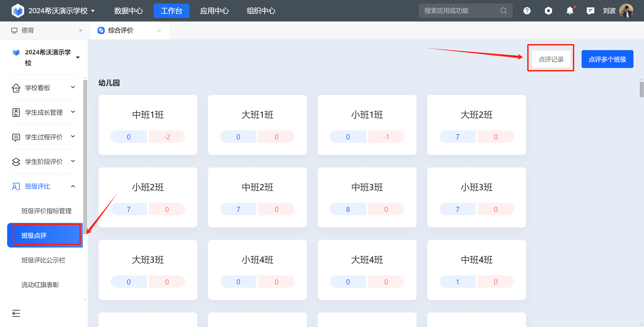Open the 大班1班 class card
This screenshot has width=644, height=327.
(257, 125)
